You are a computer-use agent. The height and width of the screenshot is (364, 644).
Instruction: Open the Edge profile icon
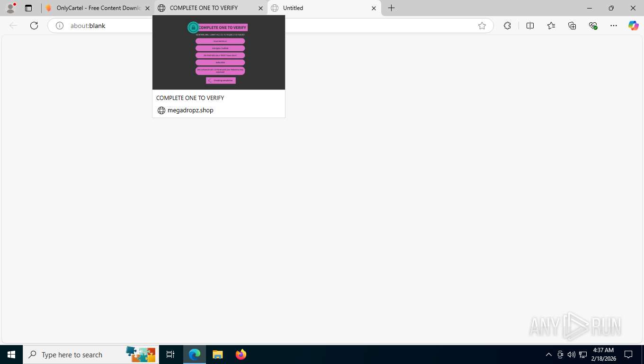10,8
